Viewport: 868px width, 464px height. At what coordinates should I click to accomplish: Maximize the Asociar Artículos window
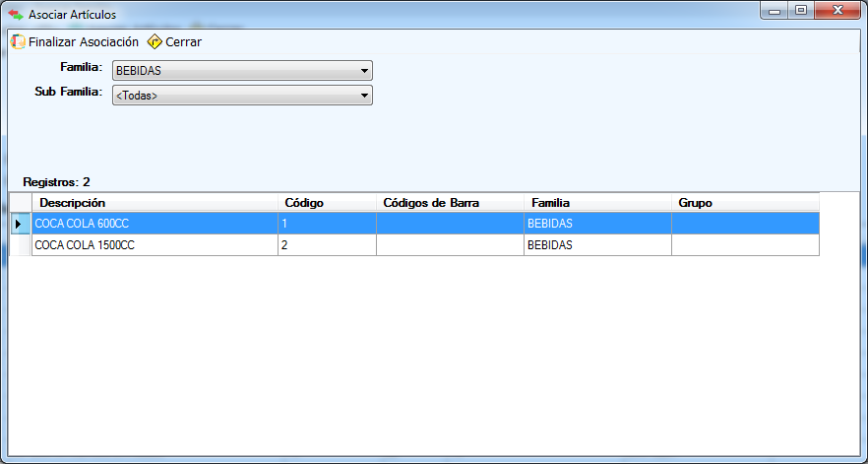(800, 11)
